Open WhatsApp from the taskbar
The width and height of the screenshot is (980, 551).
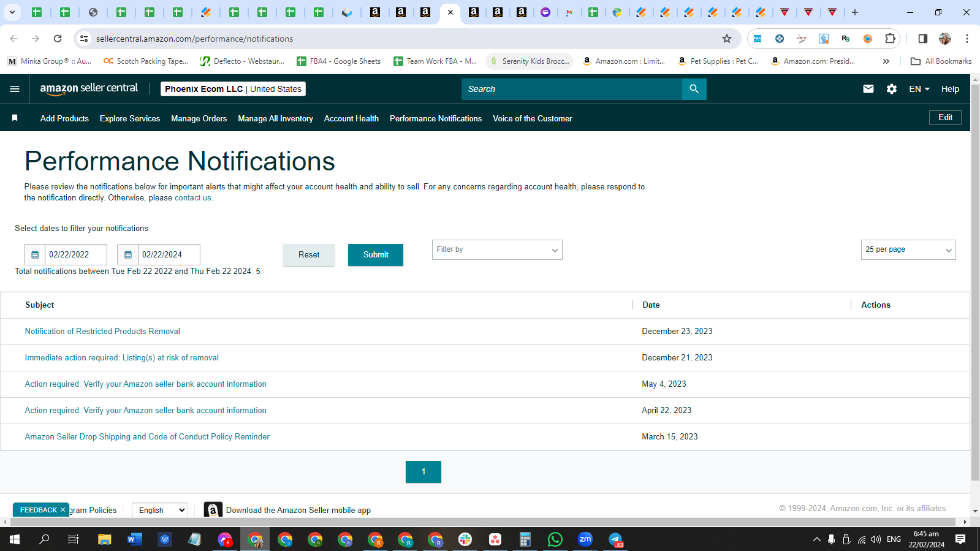coord(555,539)
